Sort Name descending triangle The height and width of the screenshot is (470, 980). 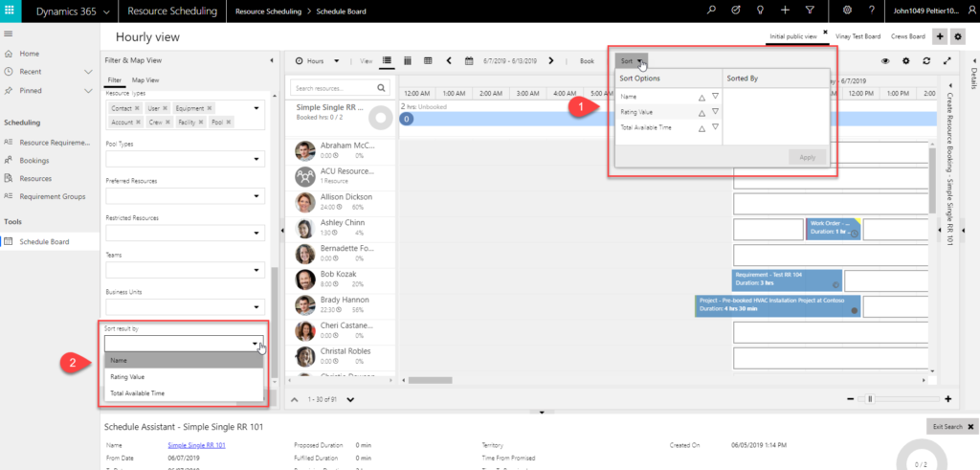coord(715,97)
